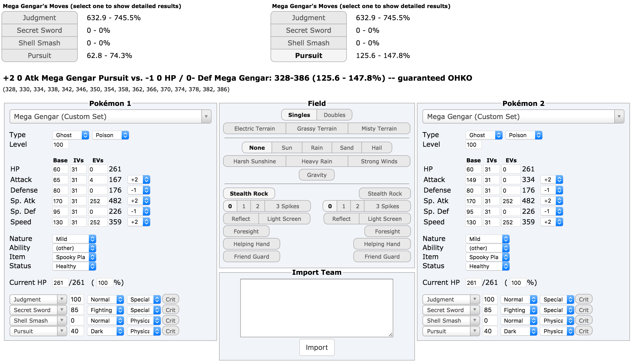The height and width of the screenshot is (364, 634).
Task: Toggle Crit for Pokémon 1 Judgment
Action: [x=170, y=299]
